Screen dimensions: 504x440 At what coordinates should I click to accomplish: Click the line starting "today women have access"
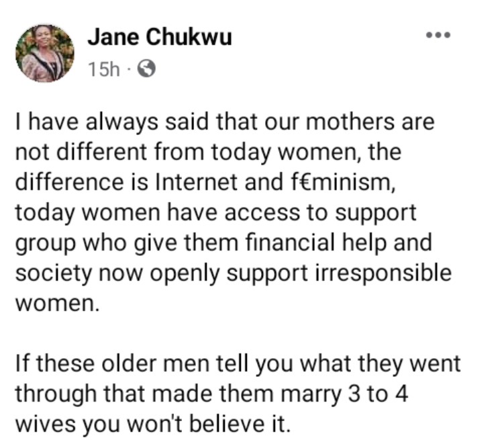point(215,213)
